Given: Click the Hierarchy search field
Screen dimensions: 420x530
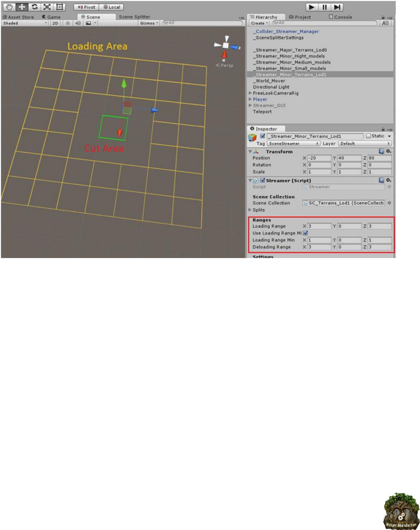Looking at the screenshot, I should pyautogui.click(x=325, y=23).
